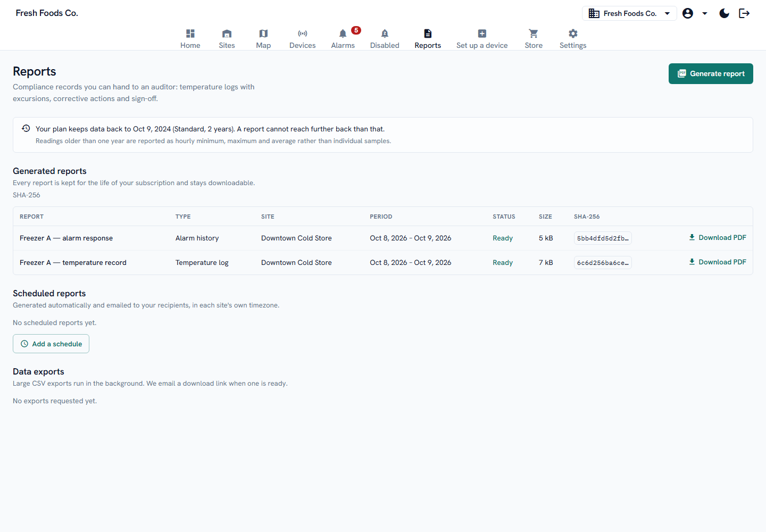This screenshot has width=766, height=532.
Task: Open Devices sensor icon
Action: tap(303, 34)
